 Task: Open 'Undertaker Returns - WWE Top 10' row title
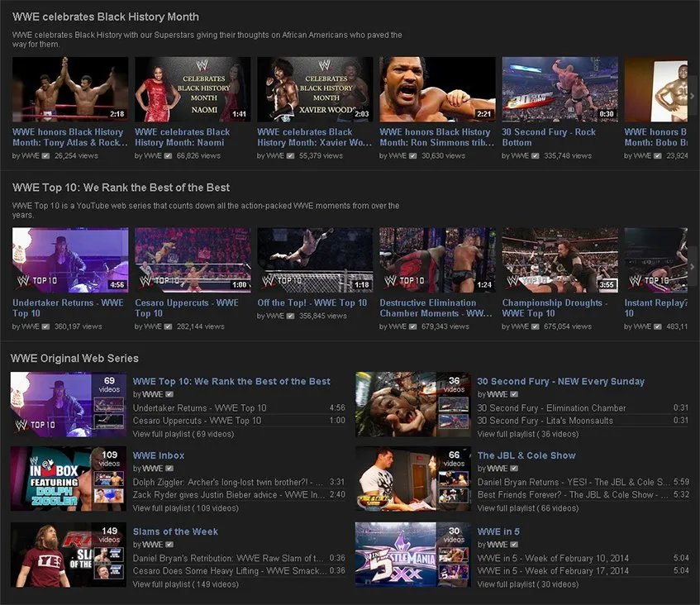click(x=68, y=308)
